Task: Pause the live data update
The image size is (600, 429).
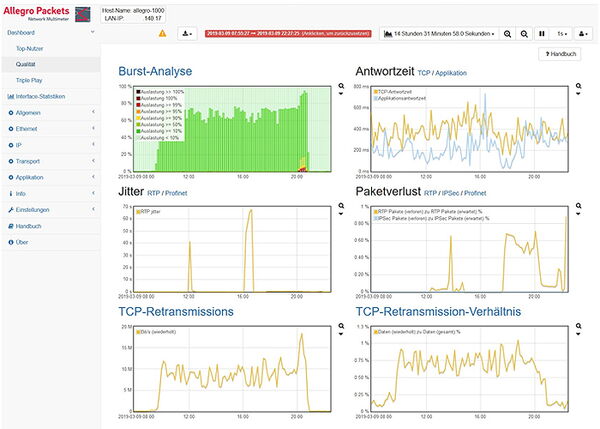Action: 543,33
